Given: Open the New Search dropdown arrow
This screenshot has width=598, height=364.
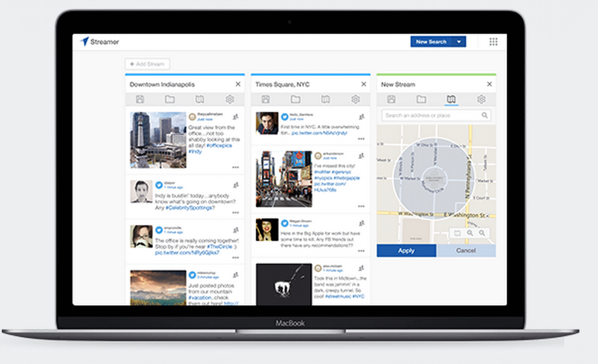Looking at the screenshot, I should pos(459,42).
